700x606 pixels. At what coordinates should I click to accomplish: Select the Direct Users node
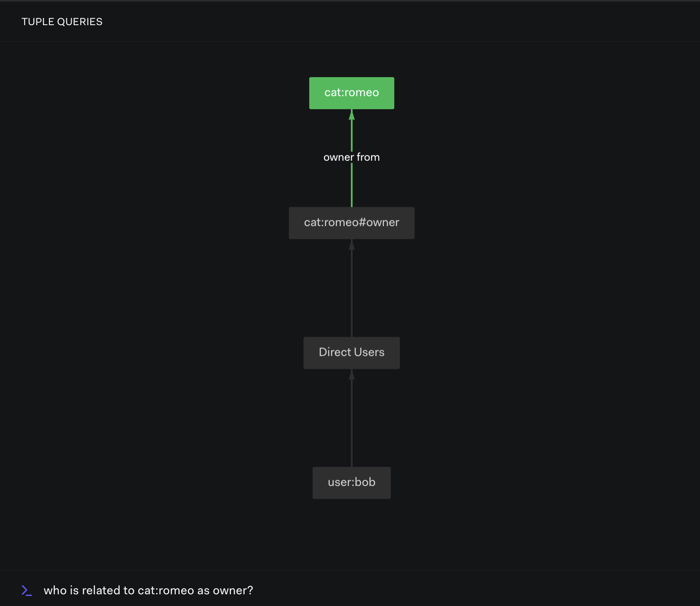tap(352, 352)
